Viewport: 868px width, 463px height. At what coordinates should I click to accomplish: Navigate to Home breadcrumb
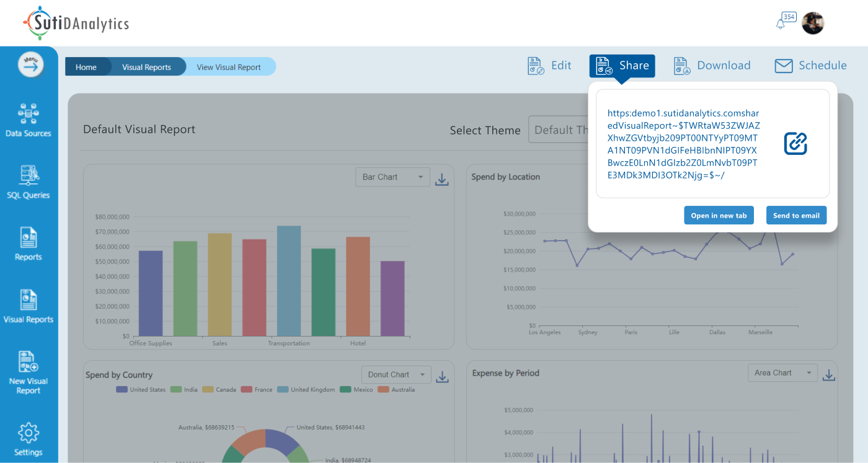click(x=86, y=67)
